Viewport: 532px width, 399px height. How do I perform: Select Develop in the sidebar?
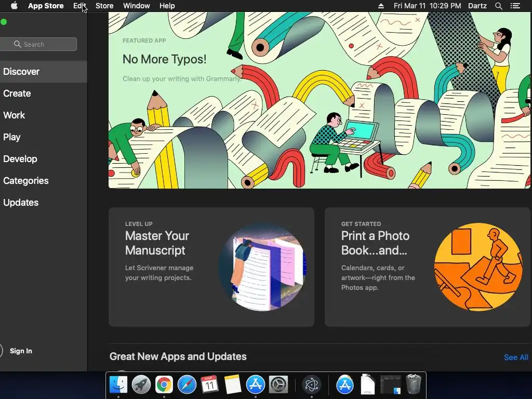click(44, 159)
